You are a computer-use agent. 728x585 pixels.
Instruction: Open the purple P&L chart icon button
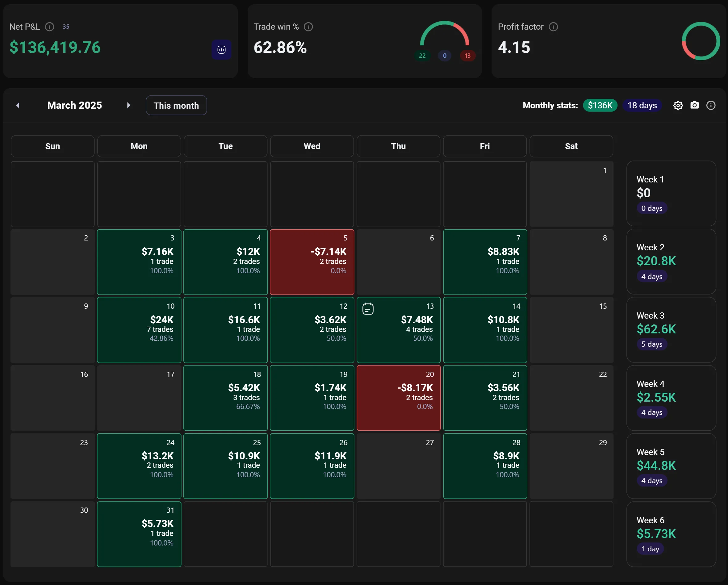point(221,50)
